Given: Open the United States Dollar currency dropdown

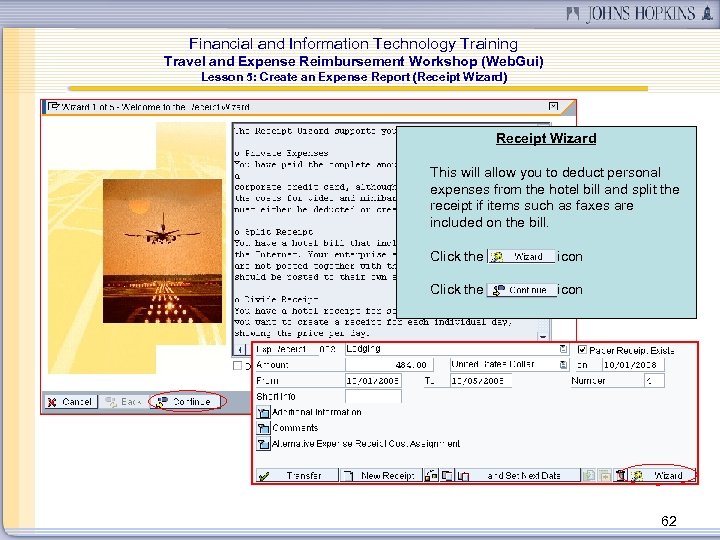Looking at the screenshot, I should (563, 365).
